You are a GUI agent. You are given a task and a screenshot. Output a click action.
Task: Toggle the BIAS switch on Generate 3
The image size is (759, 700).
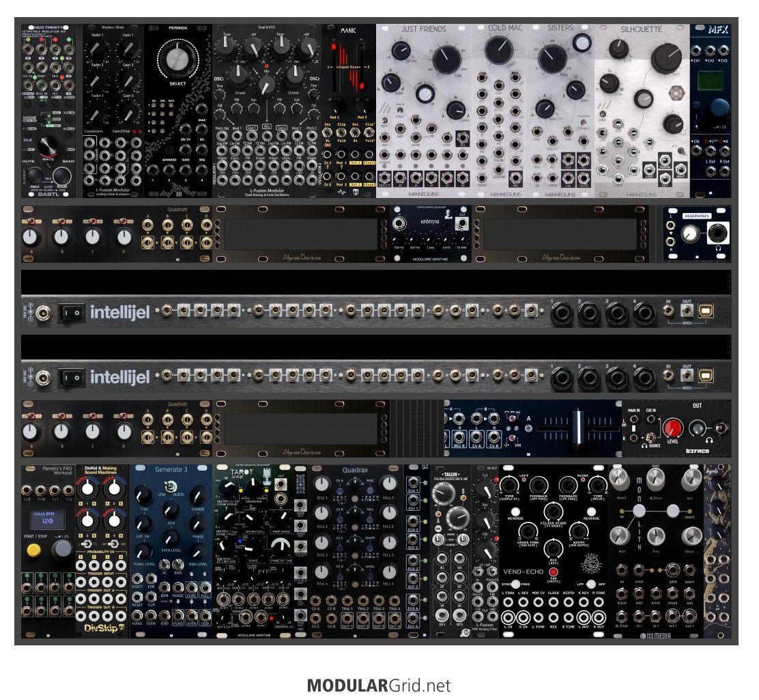[178, 564]
